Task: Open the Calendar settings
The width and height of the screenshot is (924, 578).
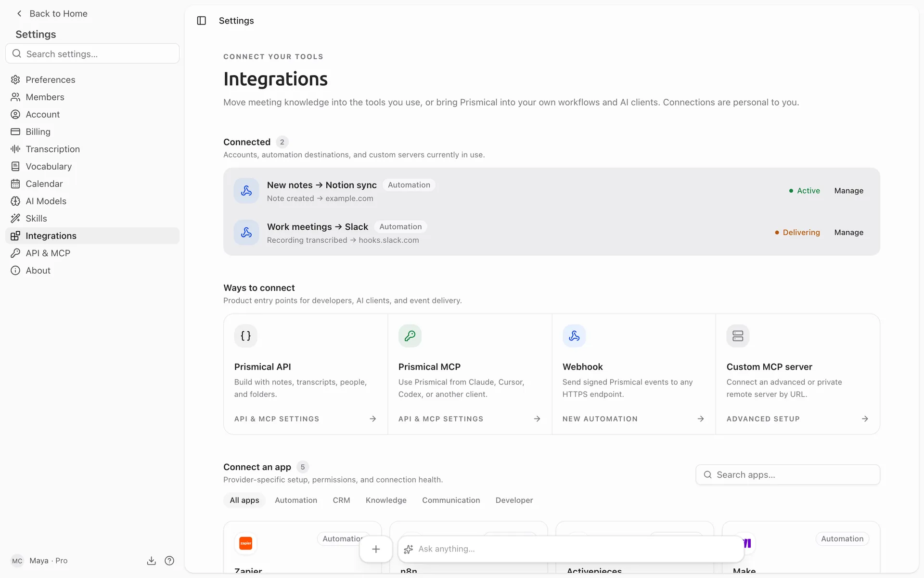Action: (92, 184)
